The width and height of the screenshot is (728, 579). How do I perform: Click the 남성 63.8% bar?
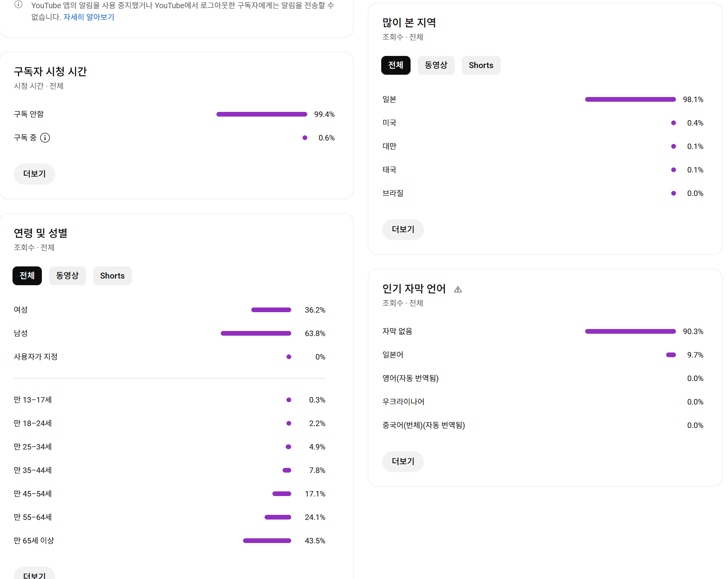256,333
